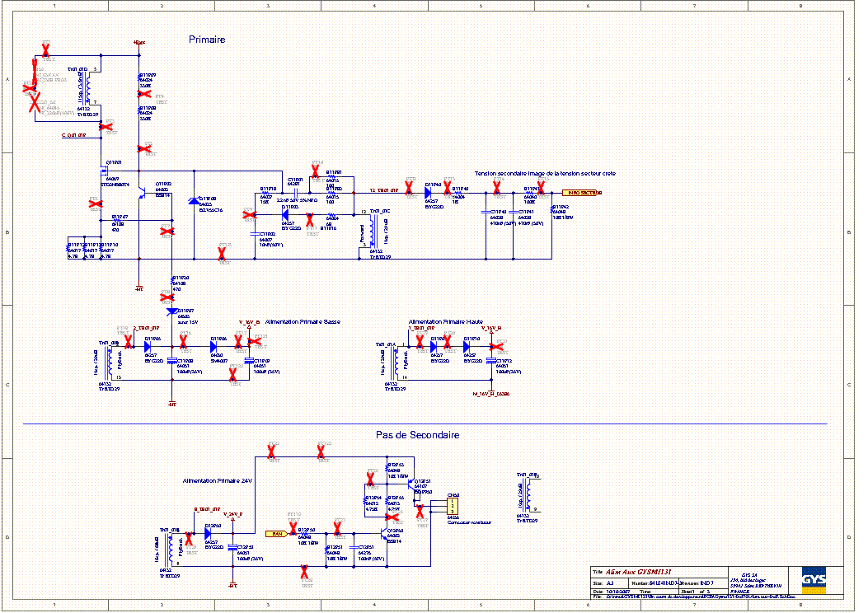Select the R11042 resistor symbol
868x613 pixels.
point(552,210)
